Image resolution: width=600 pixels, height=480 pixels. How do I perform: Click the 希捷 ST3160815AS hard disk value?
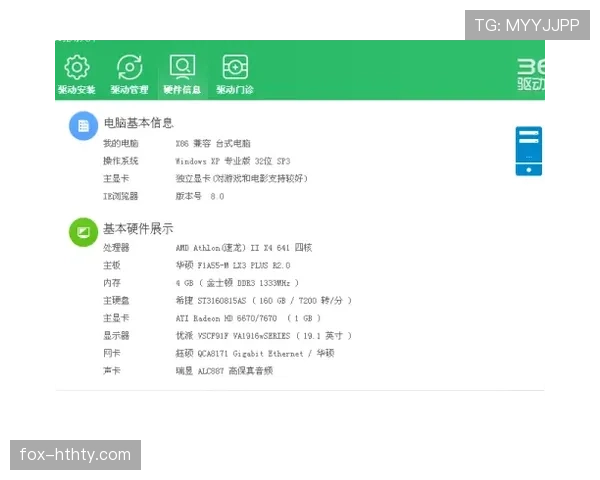pyautogui.click(x=264, y=300)
